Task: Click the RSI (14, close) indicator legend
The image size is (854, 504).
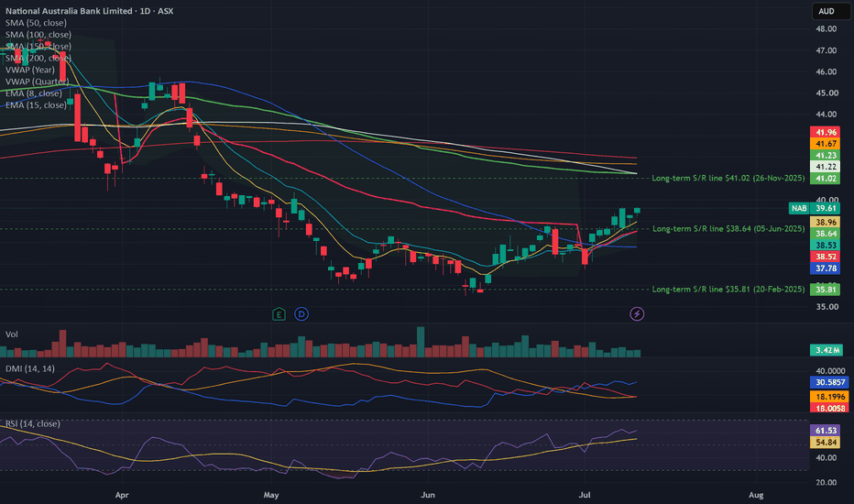Action: tap(33, 423)
